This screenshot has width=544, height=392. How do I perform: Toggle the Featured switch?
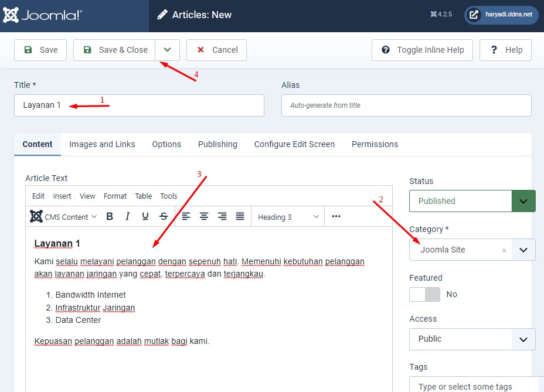pos(424,294)
